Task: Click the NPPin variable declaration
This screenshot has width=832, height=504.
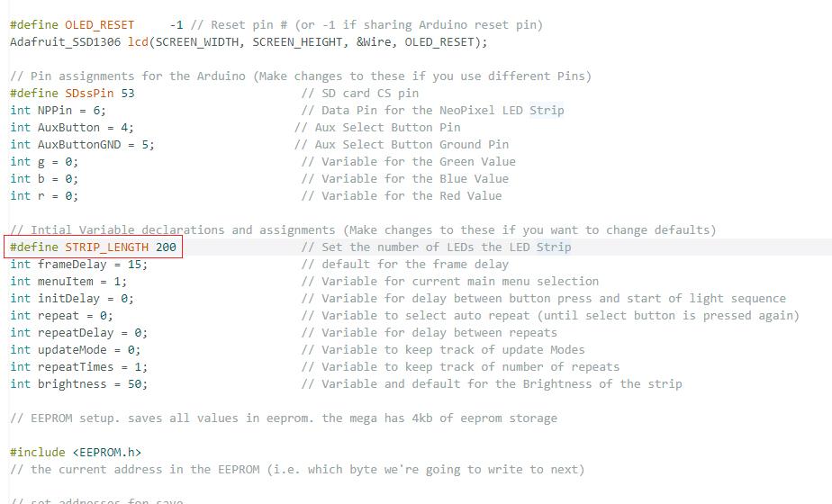Action: click(x=58, y=111)
